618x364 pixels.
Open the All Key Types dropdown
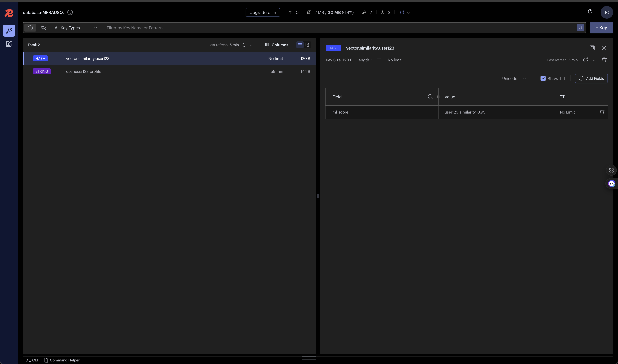click(x=76, y=28)
